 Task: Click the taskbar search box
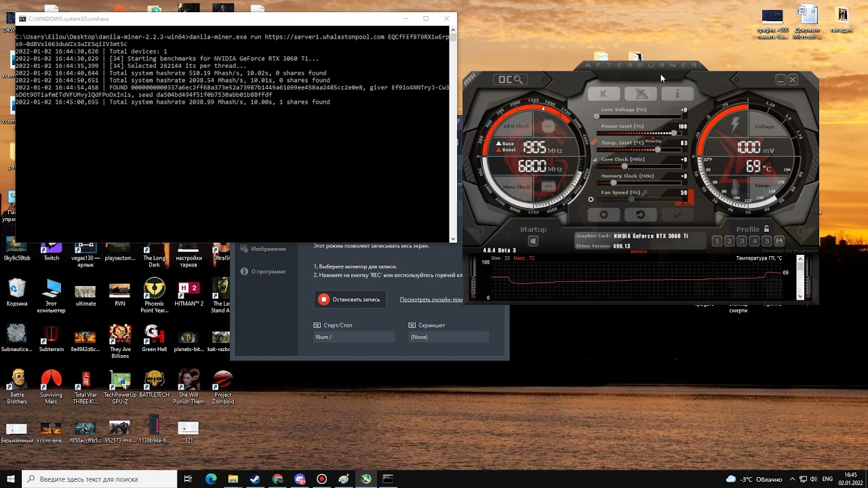click(98, 479)
